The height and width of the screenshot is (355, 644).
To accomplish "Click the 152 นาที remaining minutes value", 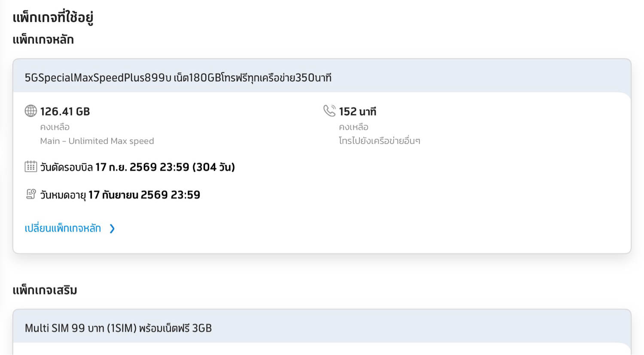I will tap(357, 112).
